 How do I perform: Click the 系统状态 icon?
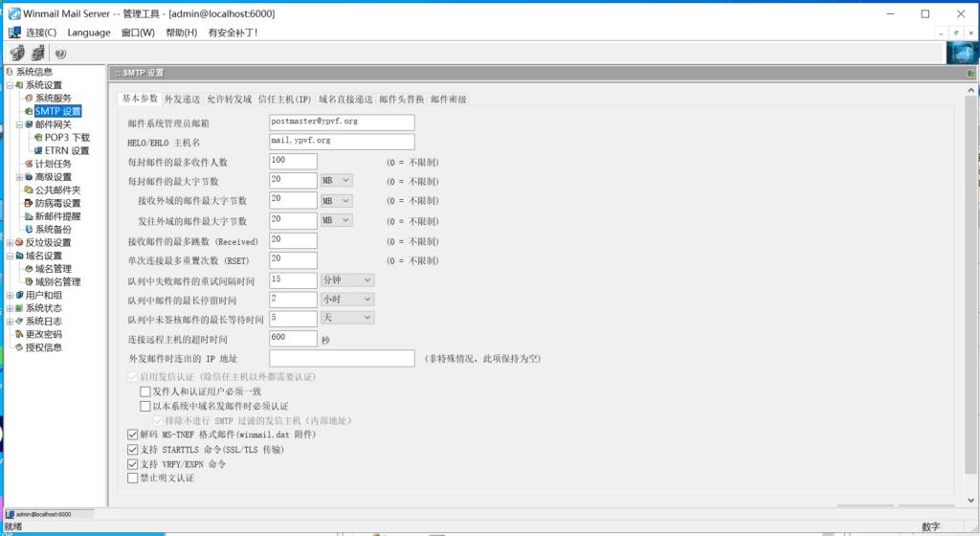tap(19, 308)
